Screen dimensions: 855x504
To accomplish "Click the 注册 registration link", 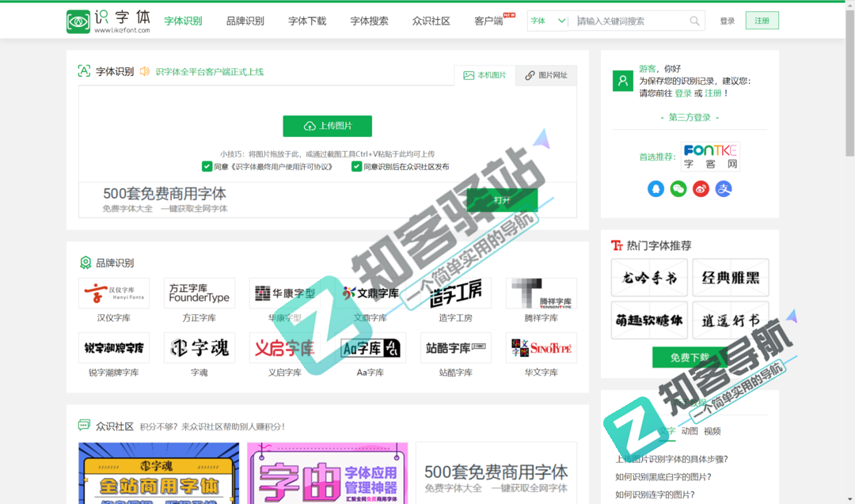I will [x=762, y=21].
